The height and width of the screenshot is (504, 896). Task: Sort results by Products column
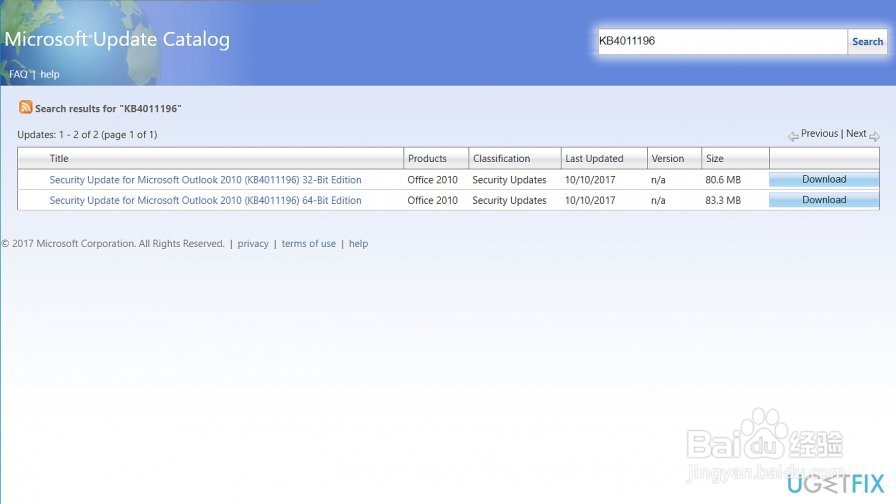click(427, 158)
